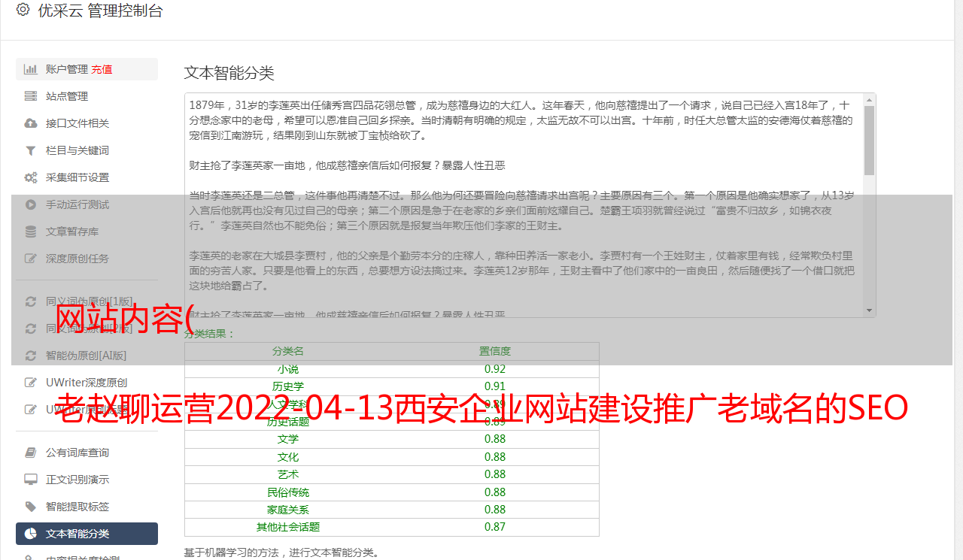
Task: Select the 家庭关系 category cell
Action: click(288, 510)
